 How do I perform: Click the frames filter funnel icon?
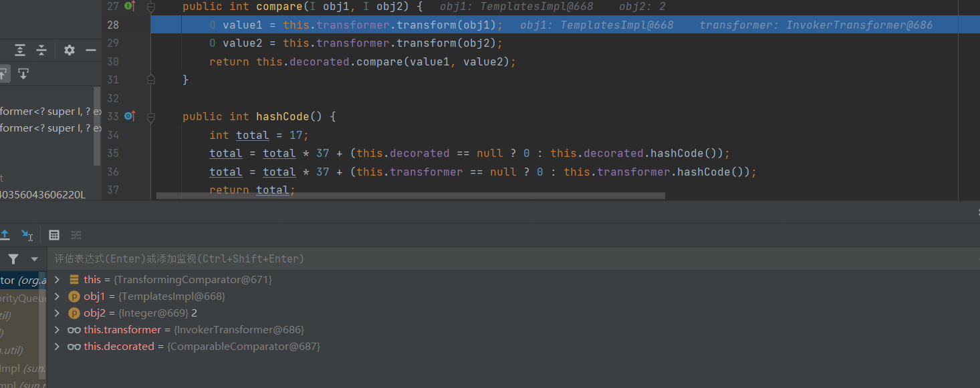point(13,259)
